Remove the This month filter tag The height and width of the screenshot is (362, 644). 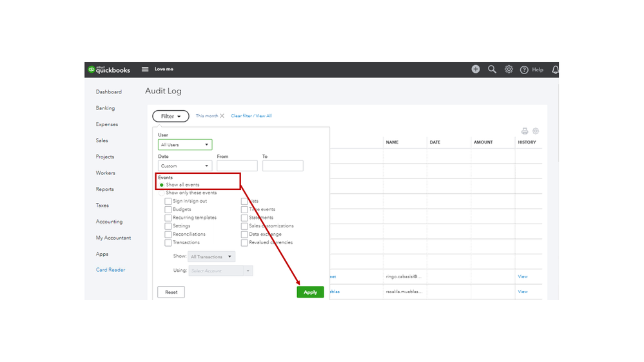point(222,116)
